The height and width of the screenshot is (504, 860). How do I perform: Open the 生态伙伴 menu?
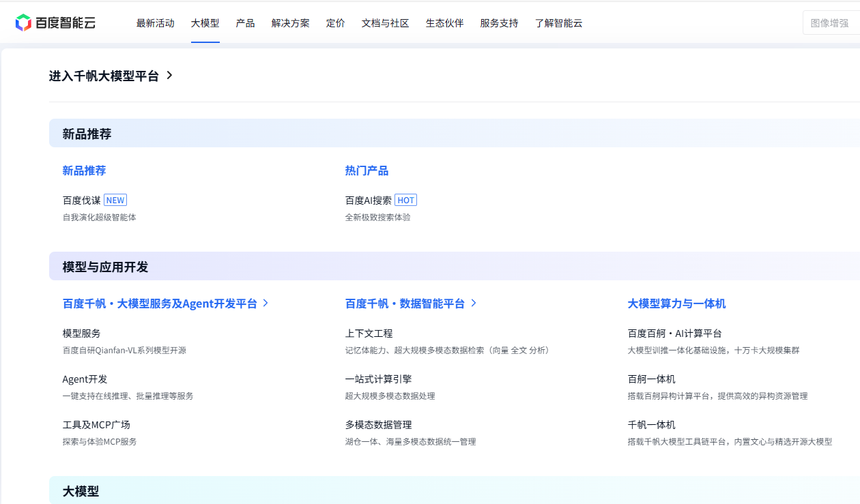pos(445,23)
